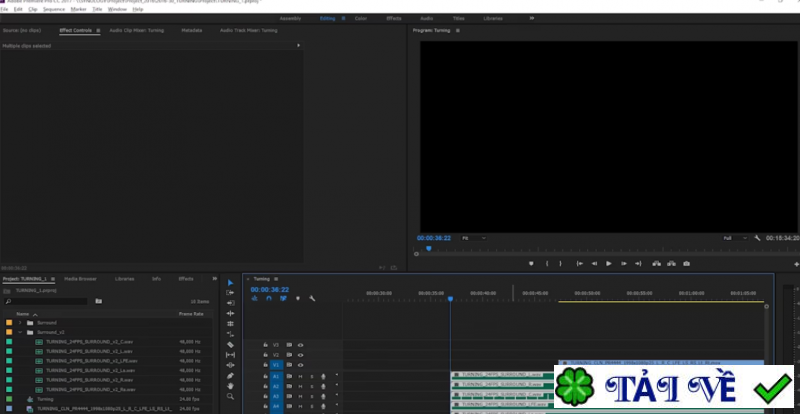Open the Sequence menu
Viewport: 800px width, 414px height.
tap(54, 9)
